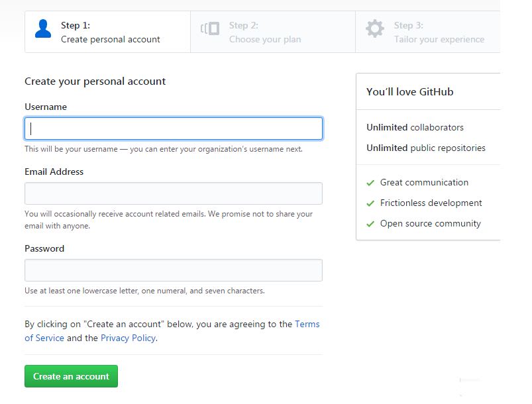Viewport: 532px width, 404px height.
Task: Click the checkmark beside Open source community
Action: [x=370, y=224]
